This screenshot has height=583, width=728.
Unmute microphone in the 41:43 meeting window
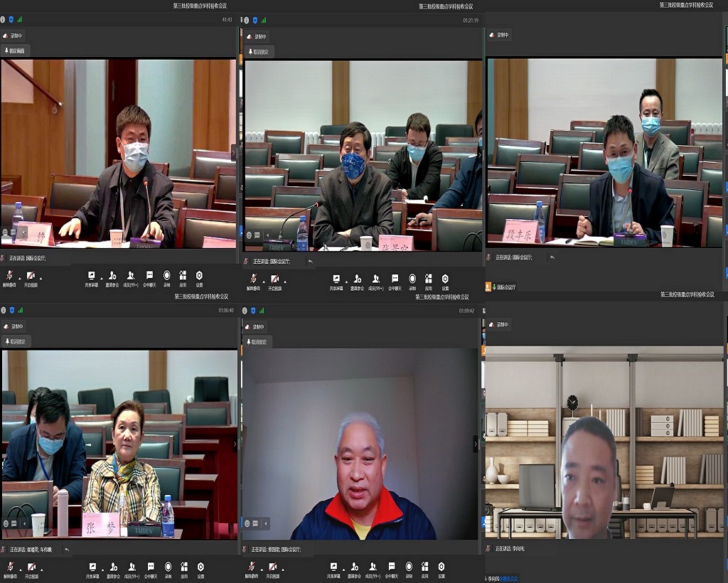coord(11,276)
